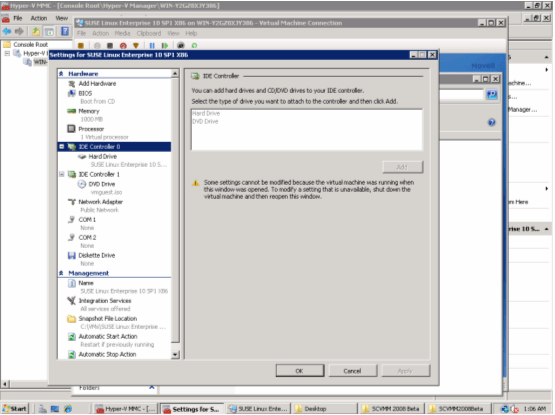Click the vmguest.iso DVD entry
The width and height of the screenshot is (555, 415).
click(106, 192)
